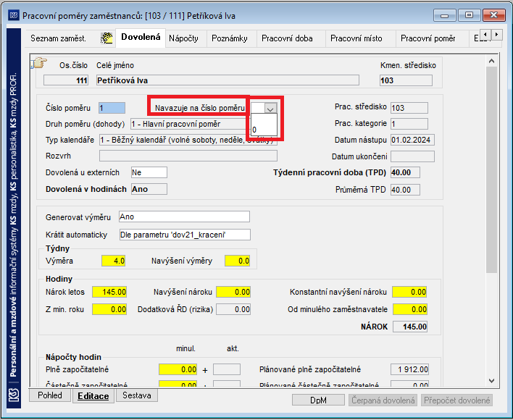513x420 pixels.
Task: Click Plně započitatelné akt. empty field
Action: pos(227,369)
